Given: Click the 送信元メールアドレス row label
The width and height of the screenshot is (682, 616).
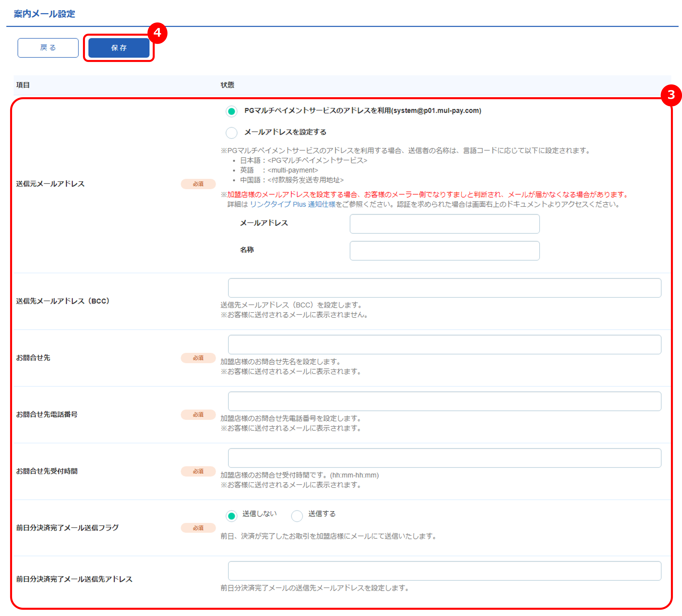Looking at the screenshot, I should tap(50, 184).
